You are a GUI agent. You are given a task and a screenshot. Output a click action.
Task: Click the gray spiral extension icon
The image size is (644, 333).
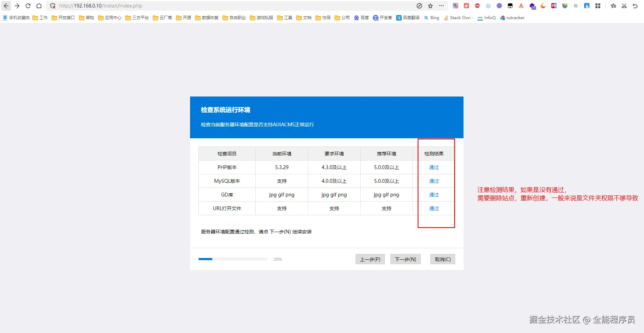pyautogui.click(x=576, y=6)
